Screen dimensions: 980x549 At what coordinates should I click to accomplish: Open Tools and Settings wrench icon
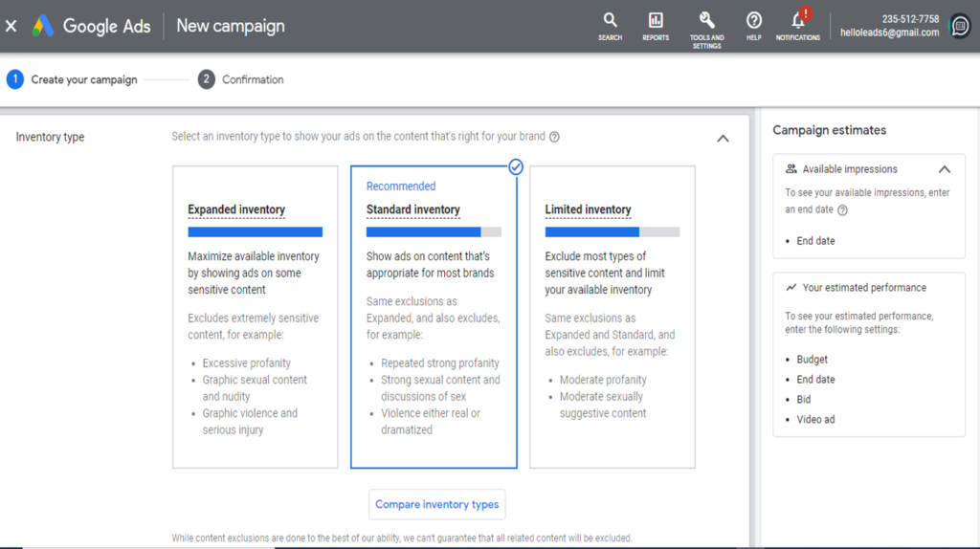tap(706, 21)
